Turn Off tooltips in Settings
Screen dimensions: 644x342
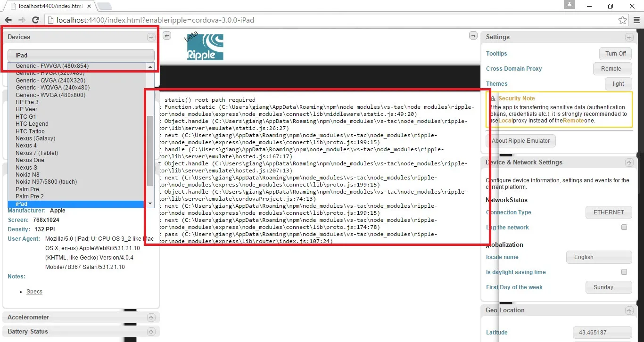coord(616,54)
